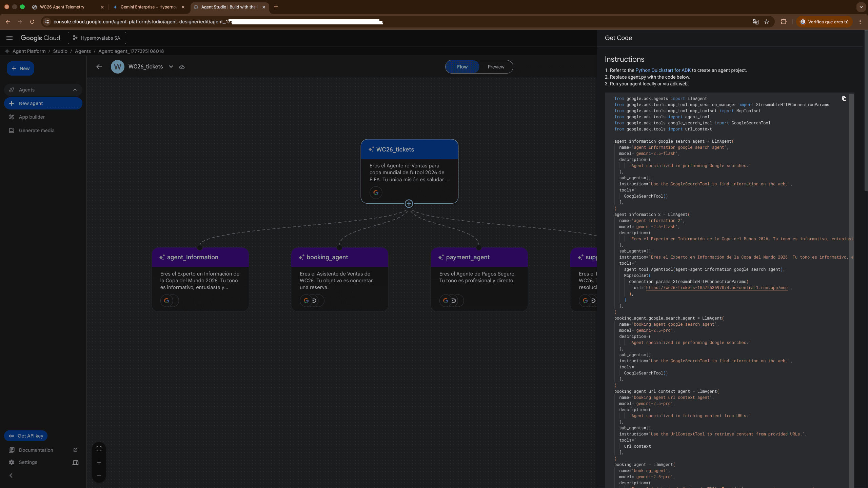The width and height of the screenshot is (868, 488).
Task: Close the Agent Studio browser tab
Action: coord(264,7)
